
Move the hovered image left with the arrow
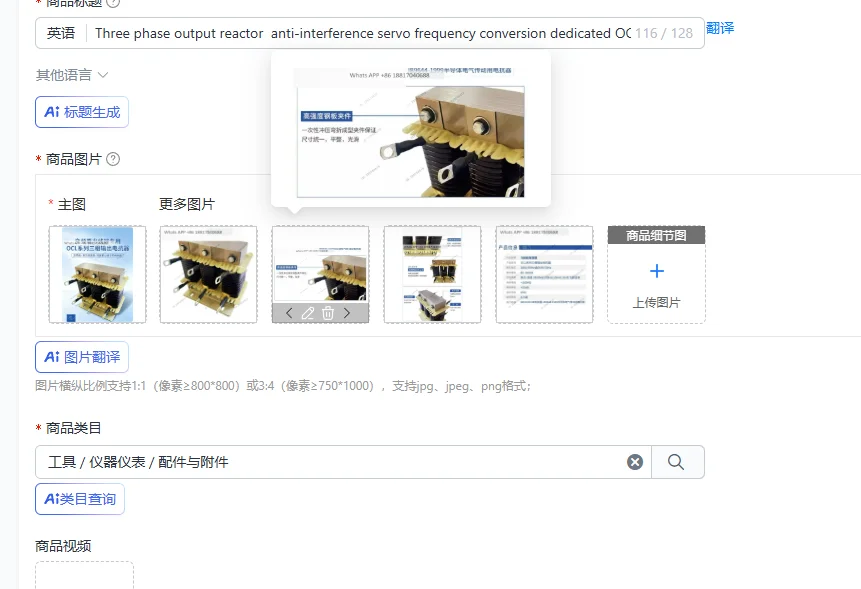[x=289, y=313]
